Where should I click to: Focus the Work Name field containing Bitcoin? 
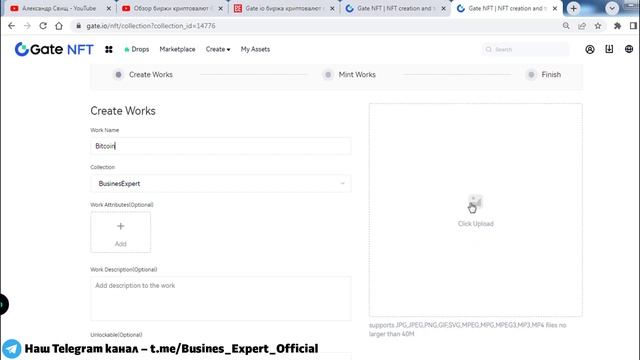tap(220, 146)
